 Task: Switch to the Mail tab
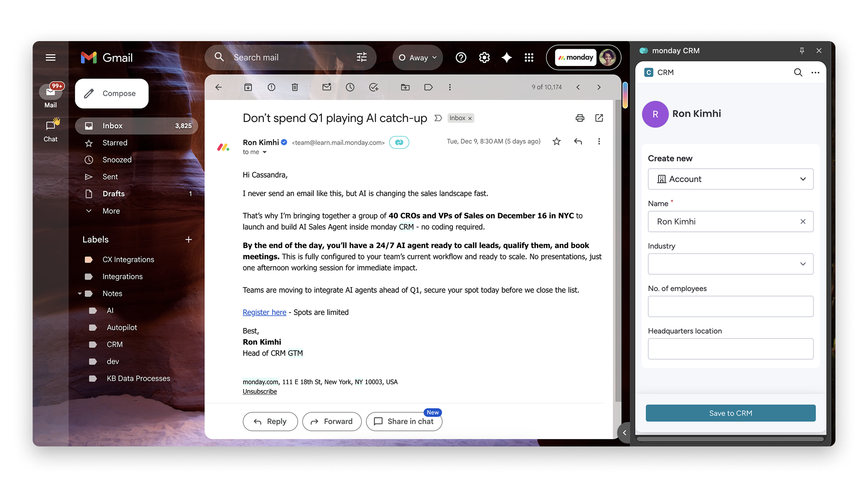[x=51, y=96]
